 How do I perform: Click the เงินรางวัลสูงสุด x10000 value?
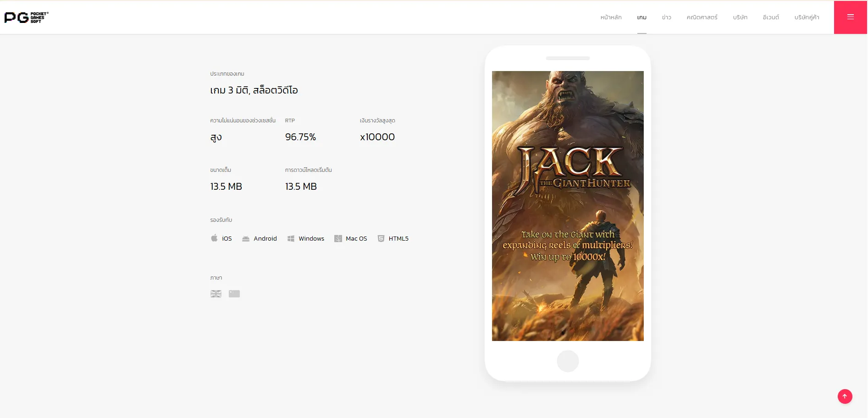tap(377, 136)
